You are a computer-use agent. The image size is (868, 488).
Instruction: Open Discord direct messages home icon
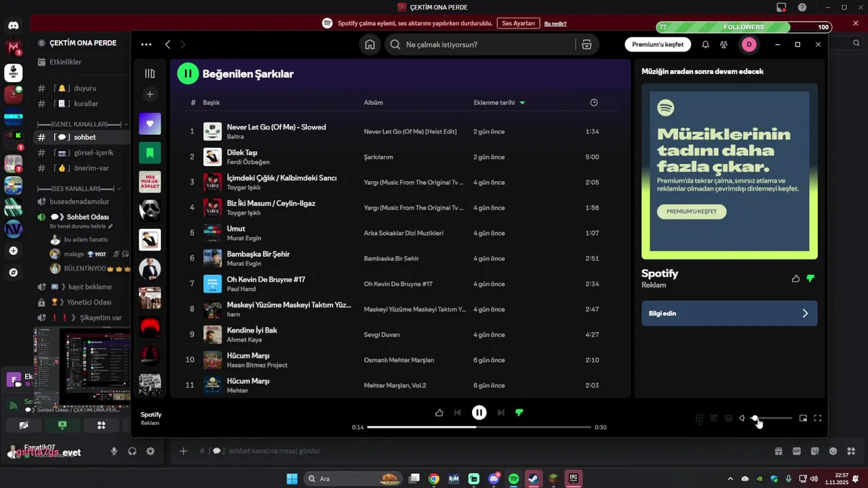(13, 26)
